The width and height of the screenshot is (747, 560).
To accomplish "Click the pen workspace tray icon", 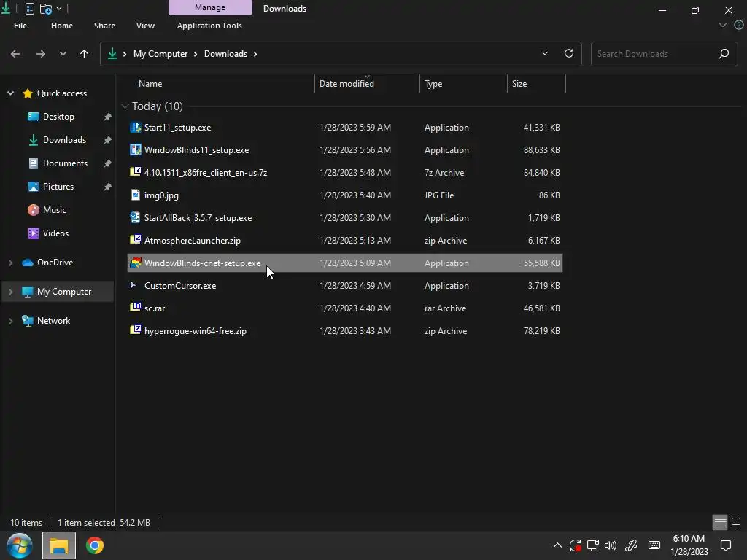I will tap(631, 545).
